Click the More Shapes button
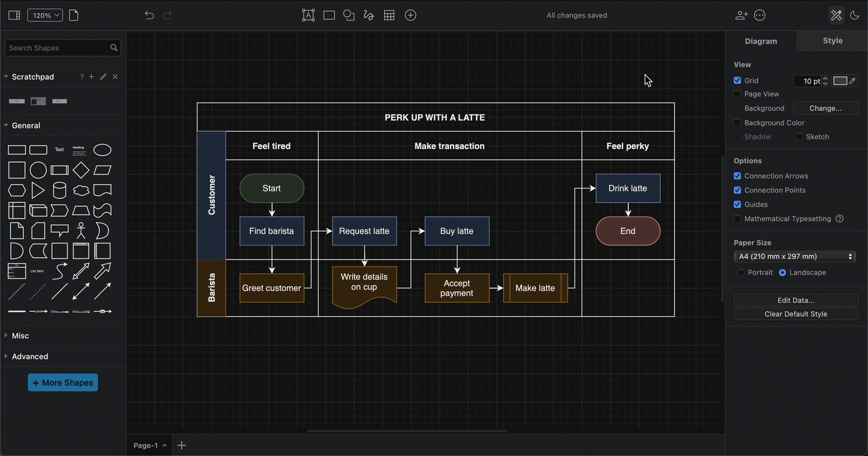868x456 pixels. coord(63,383)
